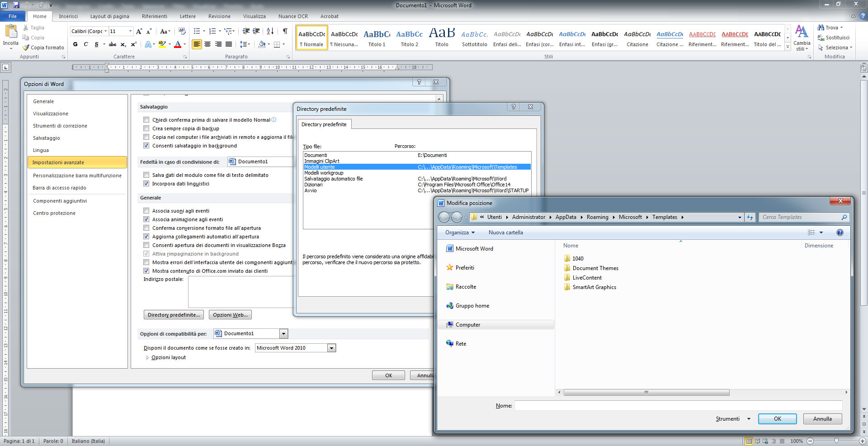
Task: Click the sort A-Z icon
Action: point(270,31)
